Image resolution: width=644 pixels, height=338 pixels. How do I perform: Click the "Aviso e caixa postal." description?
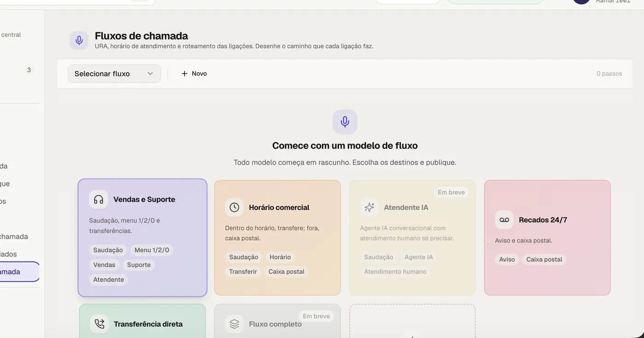click(x=523, y=241)
